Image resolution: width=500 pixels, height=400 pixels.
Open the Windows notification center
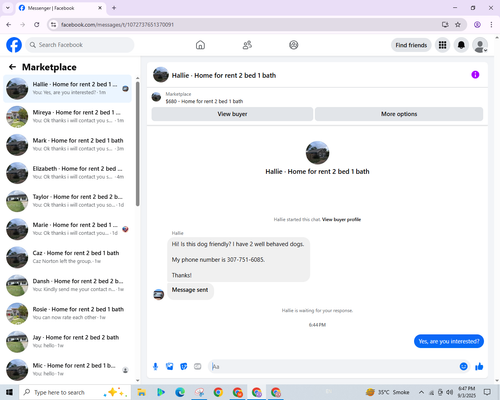[x=487, y=392]
